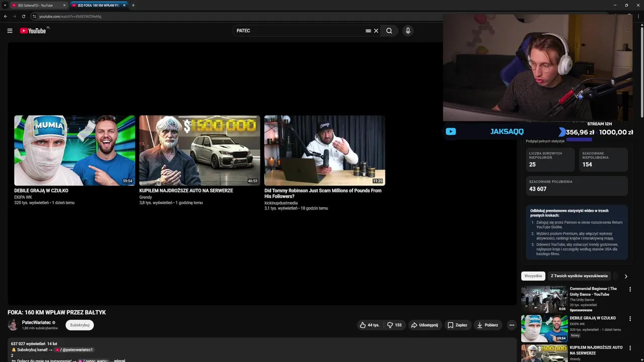Image resolution: width=644 pixels, height=362 pixels.
Task: Go forward with the browser forward arrow
Action: coord(14,16)
